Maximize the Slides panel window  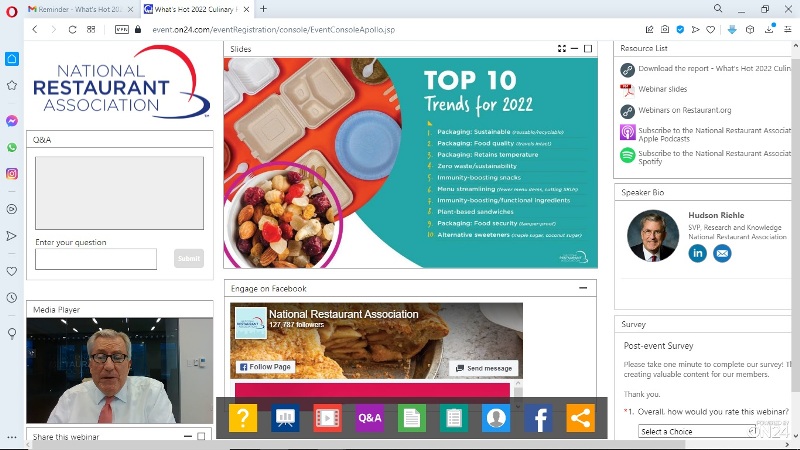point(588,48)
